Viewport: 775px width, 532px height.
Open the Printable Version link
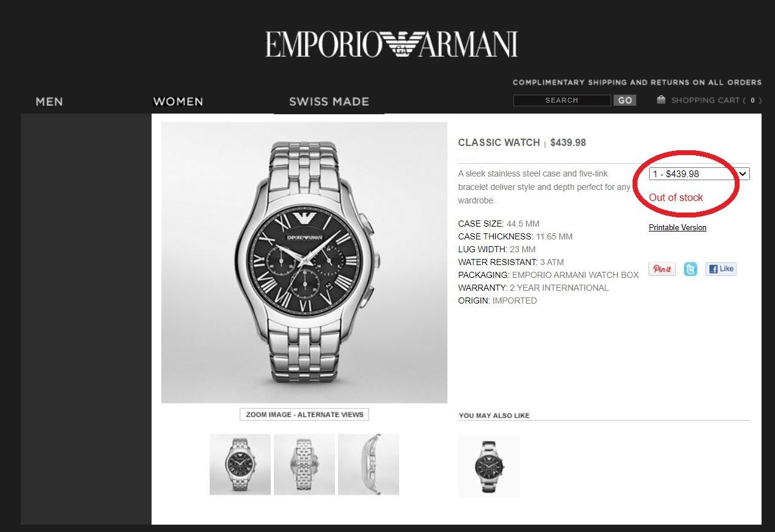[x=677, y=227]
